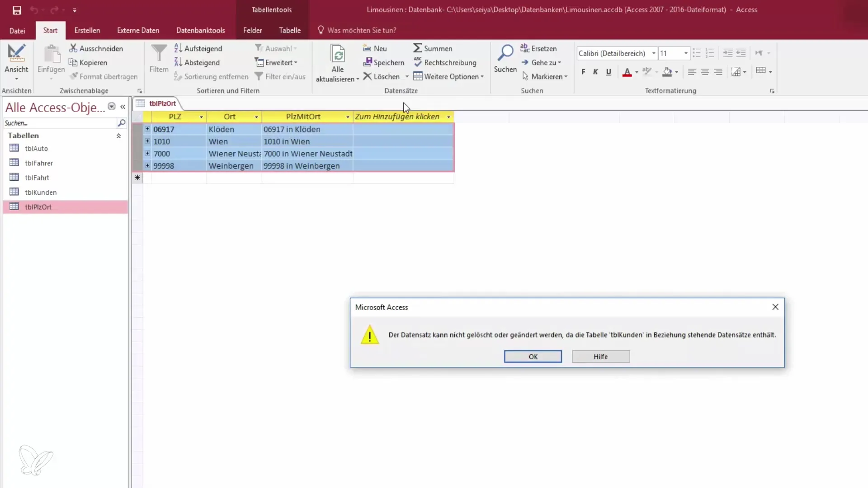Screen dimensions: 868x488
Task: Open Markieren dropdown
Action: coord(544,76)
